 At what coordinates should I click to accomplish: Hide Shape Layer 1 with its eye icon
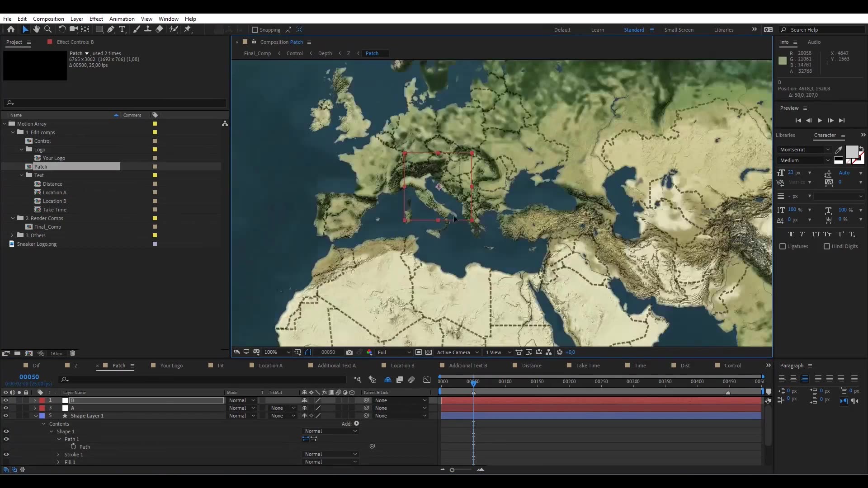pyautogui.click(x=6, y=416)
